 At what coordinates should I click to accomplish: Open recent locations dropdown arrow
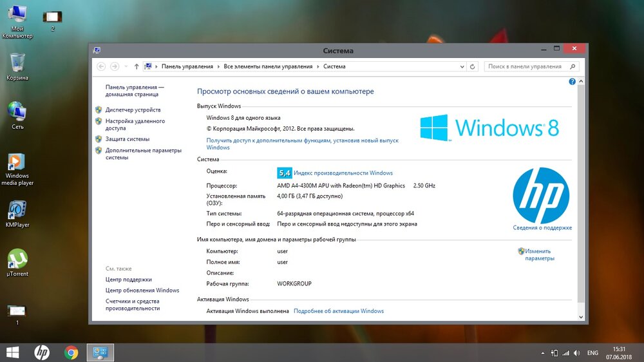126,66
